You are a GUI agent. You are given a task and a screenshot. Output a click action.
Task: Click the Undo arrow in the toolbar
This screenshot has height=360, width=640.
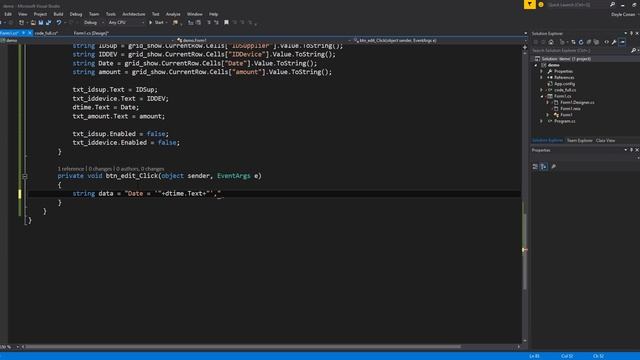[59, 22]
